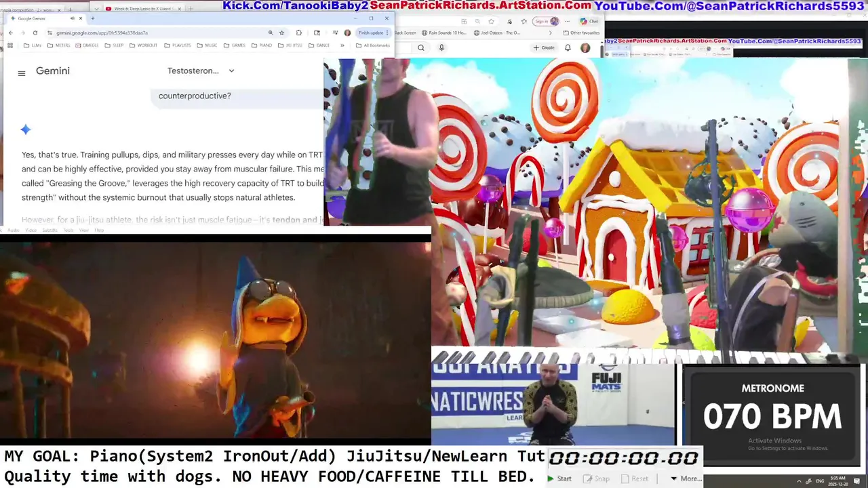
Task: Show hidden system tray icons chevron
Action: point(799,481)
